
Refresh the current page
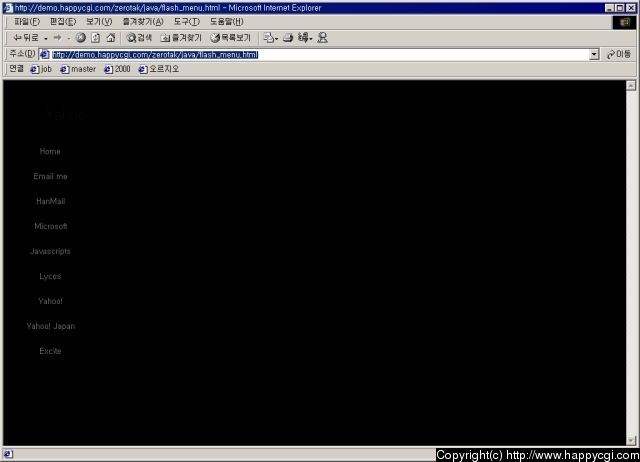[96, 38]
